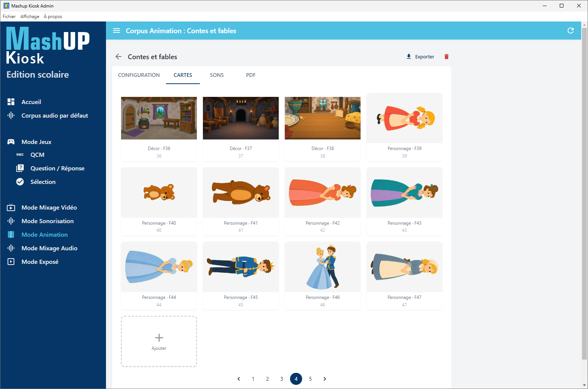Image resolution: width=588 pixels, height=389 pixels.
Task: Click the Exporter button
Action: 420,57
